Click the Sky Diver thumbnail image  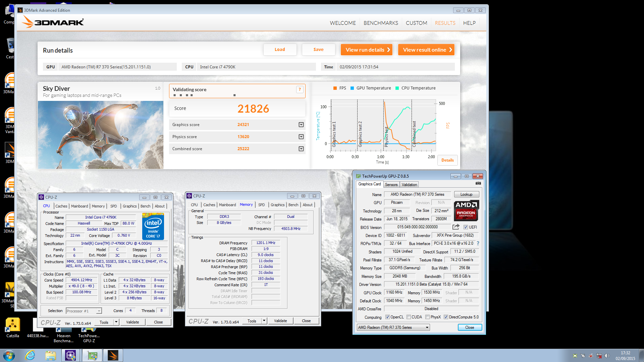click(x=101, y=135)
